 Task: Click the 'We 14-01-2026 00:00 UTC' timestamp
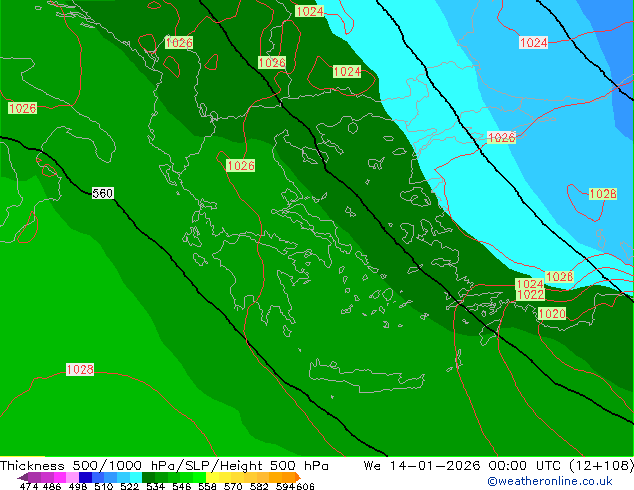(x=464, y=466)
